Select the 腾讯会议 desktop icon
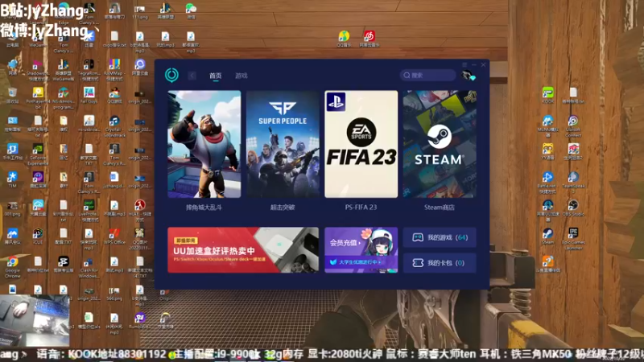Viewport: 644px width, 362px height. [12, 237]
